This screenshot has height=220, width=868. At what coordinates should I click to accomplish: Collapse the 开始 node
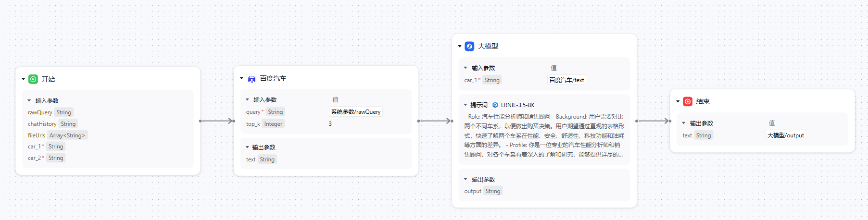tap(23, 79)
